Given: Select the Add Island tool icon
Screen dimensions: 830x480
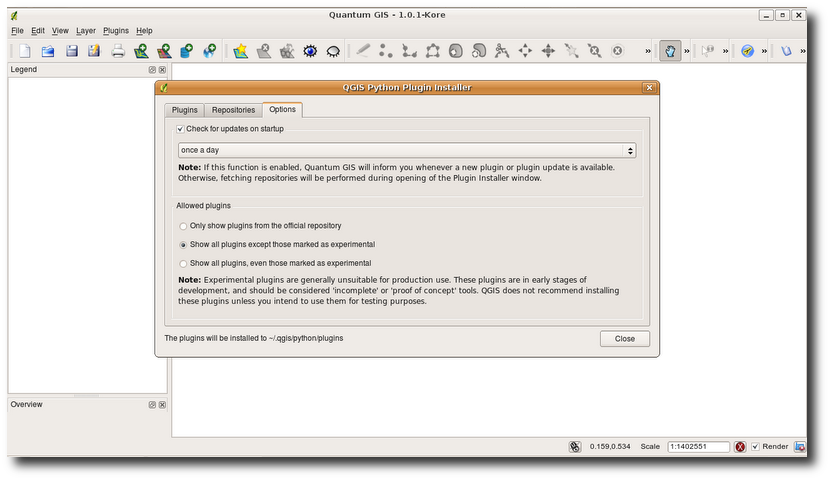Looking at the screenshot, I should (479, 51).
